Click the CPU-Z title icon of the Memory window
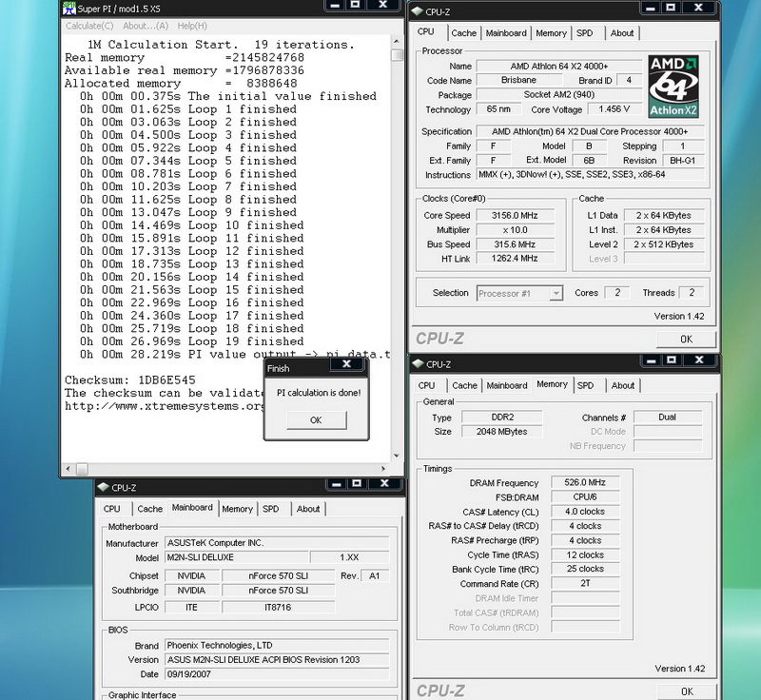Image resolution: width=761 pixels, height=700 pixels. pos(418,364)
